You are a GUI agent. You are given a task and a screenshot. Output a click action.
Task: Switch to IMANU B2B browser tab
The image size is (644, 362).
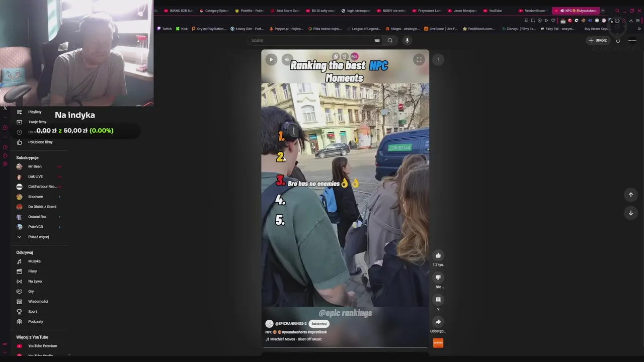coord(179,11)
